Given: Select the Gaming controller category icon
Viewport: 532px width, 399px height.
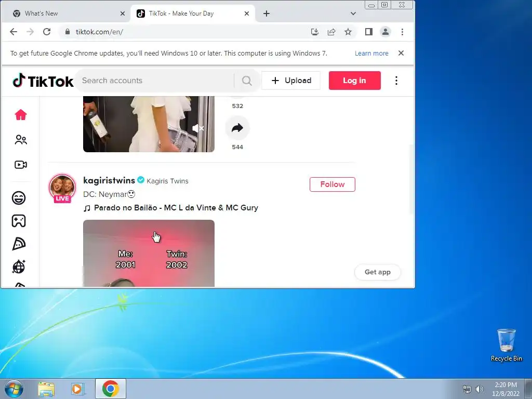Looking at the screenshot, I should click(x=19, y=221).
